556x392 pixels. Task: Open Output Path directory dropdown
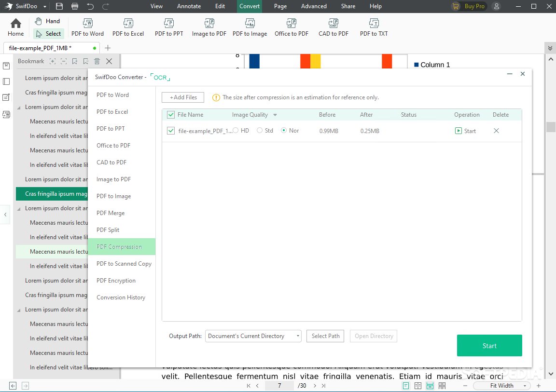click(253, 336)
